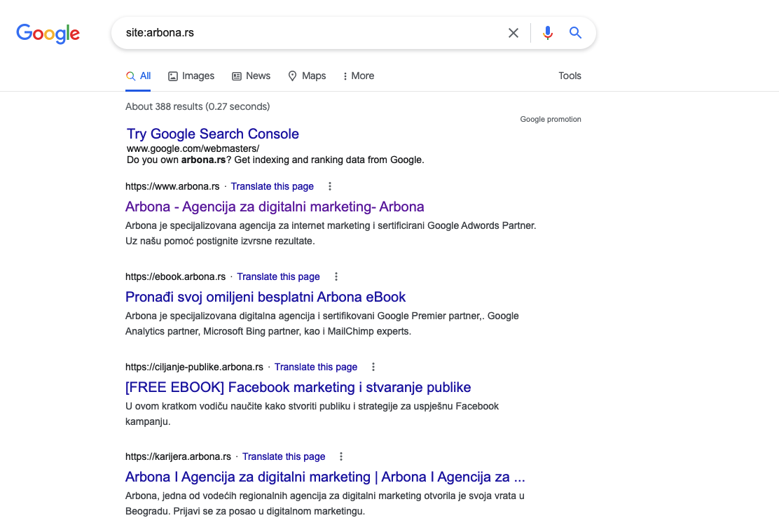Screen dimensions: 779x532
Task: Submit search using the magnifying glass icon
Action: tap(575, 33)
